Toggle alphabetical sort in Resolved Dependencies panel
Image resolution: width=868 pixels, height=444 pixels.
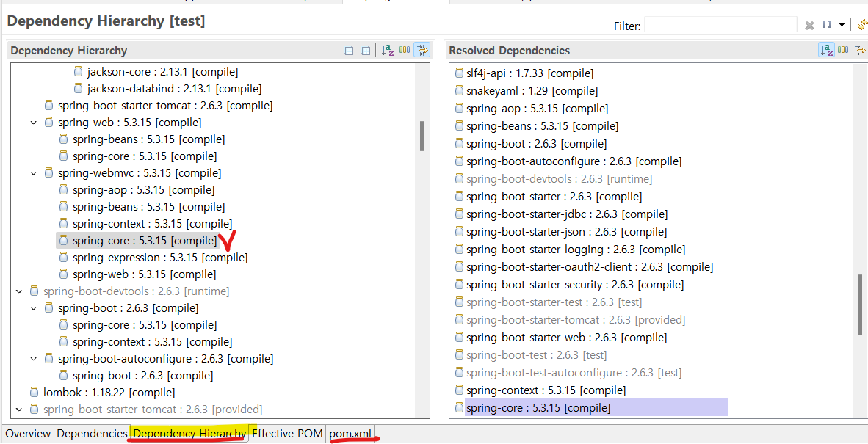coord(826,51)
